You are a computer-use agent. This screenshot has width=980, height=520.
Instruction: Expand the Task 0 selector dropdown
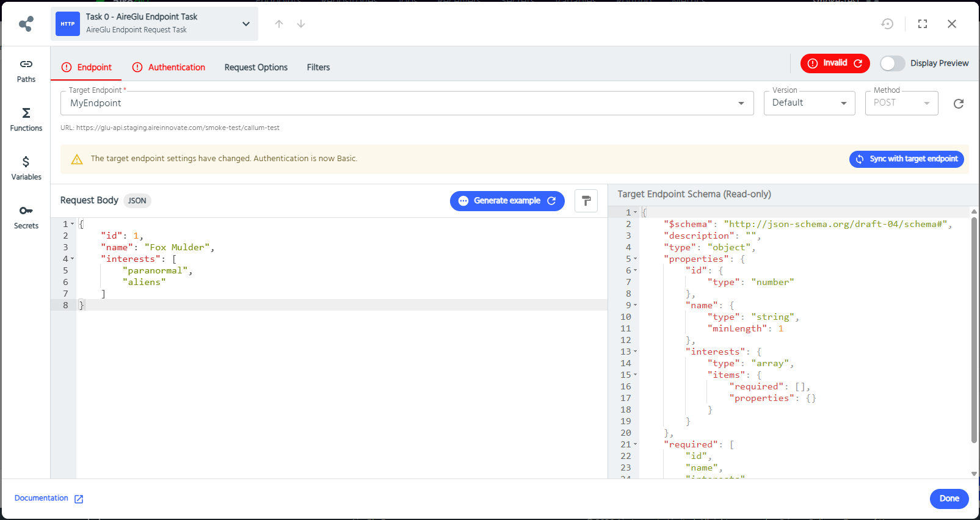246,24
